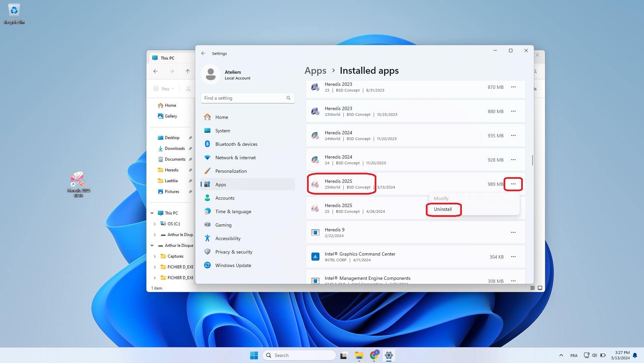Open three-dot menu for Heredis 2025 25World
The width and height of the screenshot is (644, 363).
pos(513,184)
